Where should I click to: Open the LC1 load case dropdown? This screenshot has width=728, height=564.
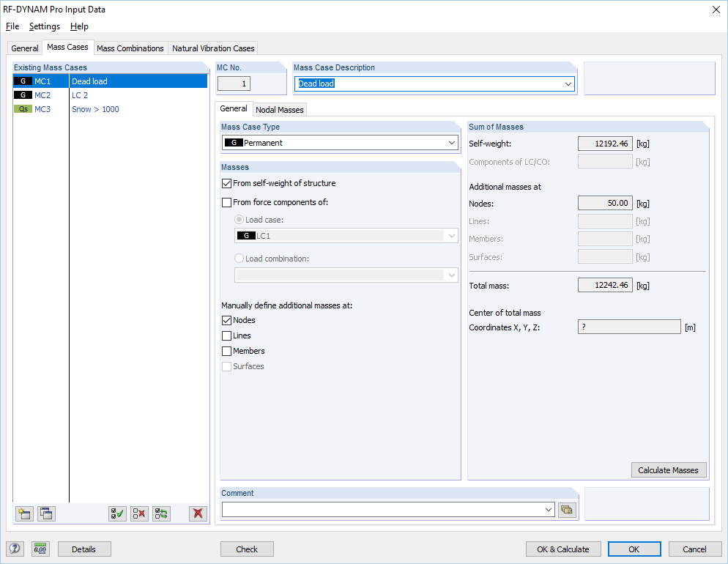[452, 236]
